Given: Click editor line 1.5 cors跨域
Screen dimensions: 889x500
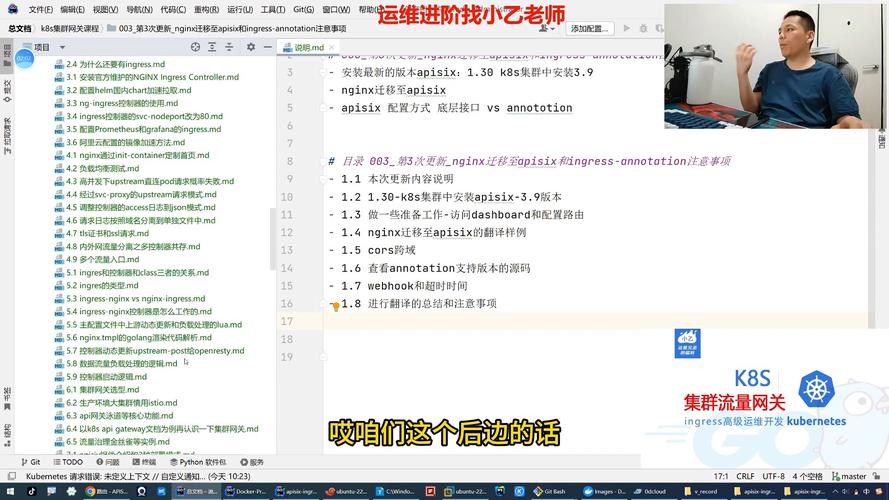Looking at the screenshot, I should click(x=378, y=250).
